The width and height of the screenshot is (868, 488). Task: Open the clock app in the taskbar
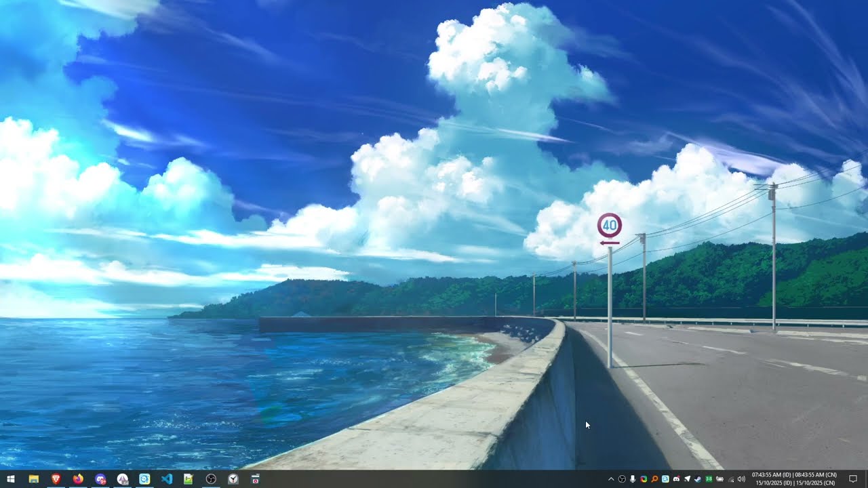[x=233, y=479]
